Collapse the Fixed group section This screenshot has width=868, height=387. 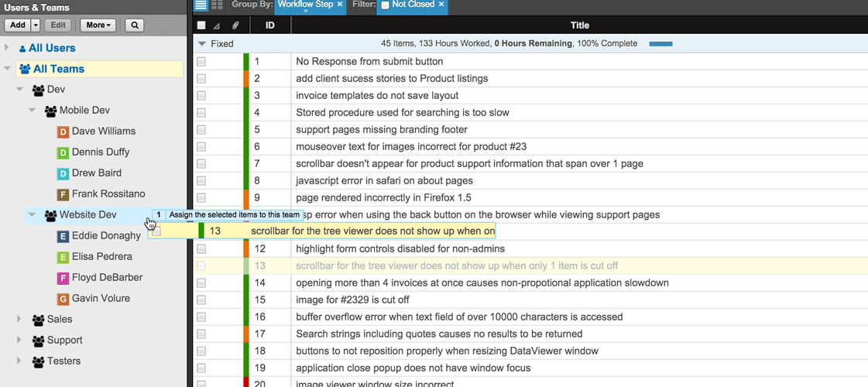(202, 44)
